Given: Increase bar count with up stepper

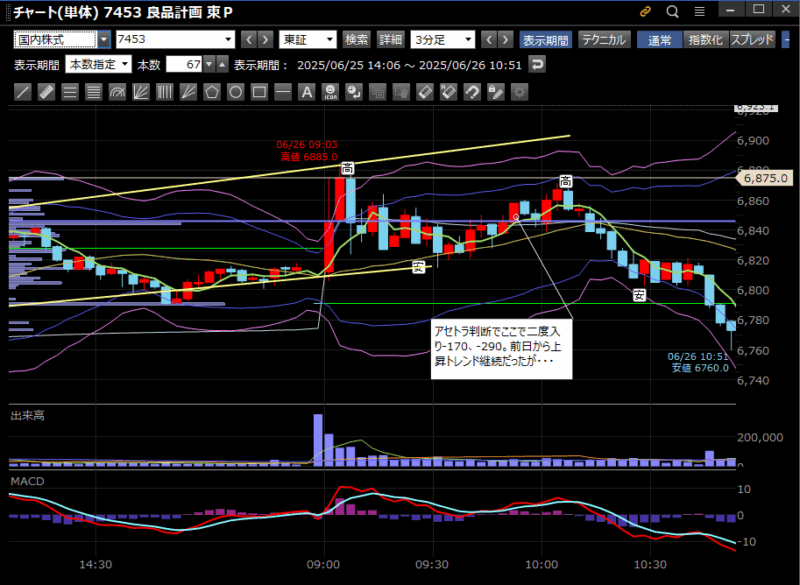Looking at the screenshot, I should 222,65.
